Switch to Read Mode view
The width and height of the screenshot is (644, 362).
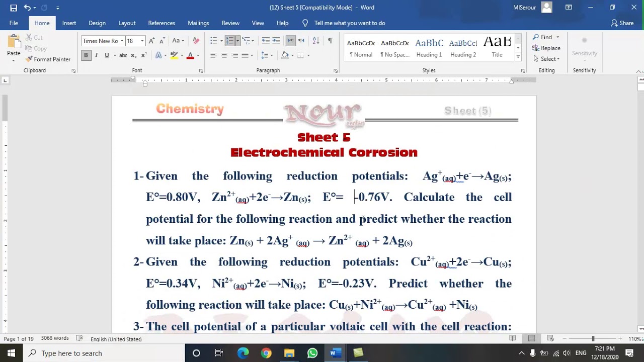[513, 339]
